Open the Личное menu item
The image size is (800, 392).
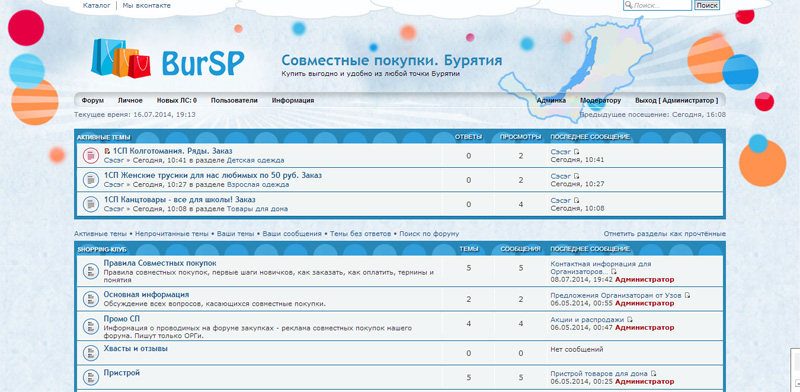click(130, 101)
